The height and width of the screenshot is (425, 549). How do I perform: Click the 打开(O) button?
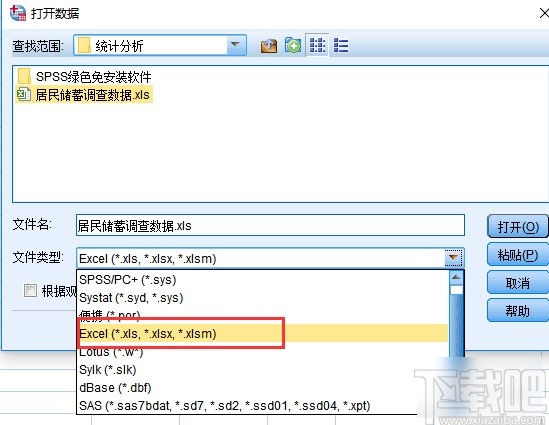[518, 227]
